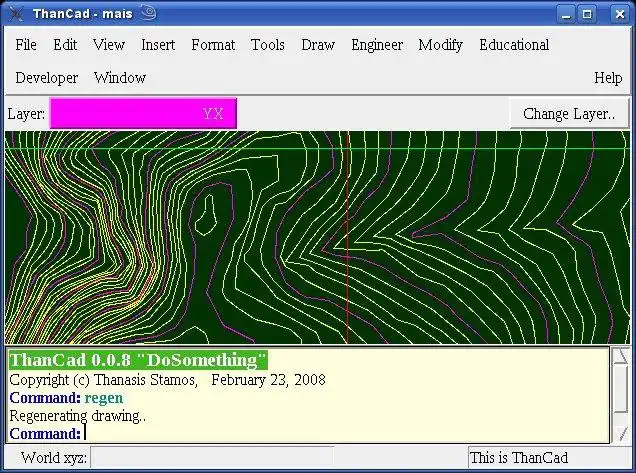Minimize the ThanCad window

566,15
